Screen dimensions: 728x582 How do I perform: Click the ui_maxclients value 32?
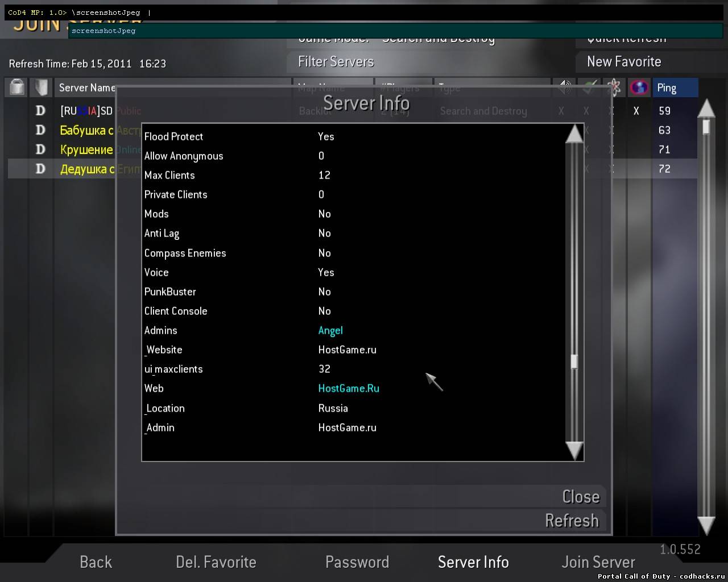324,369
